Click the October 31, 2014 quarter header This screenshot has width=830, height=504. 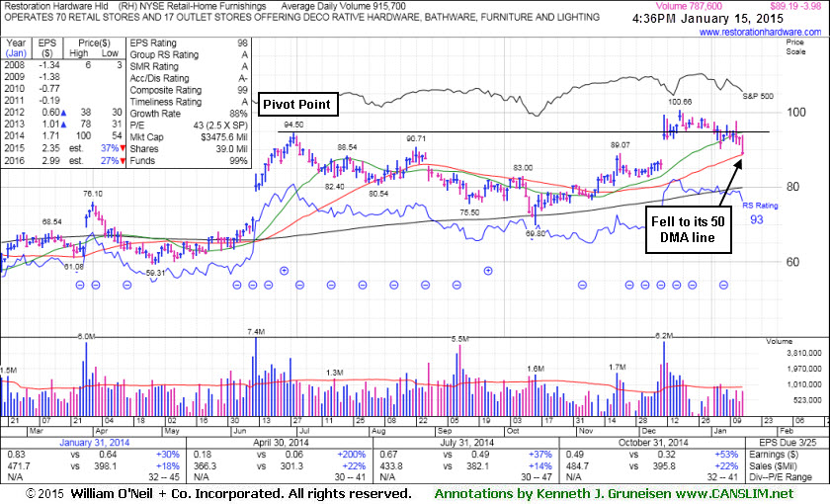coord(653,443)
